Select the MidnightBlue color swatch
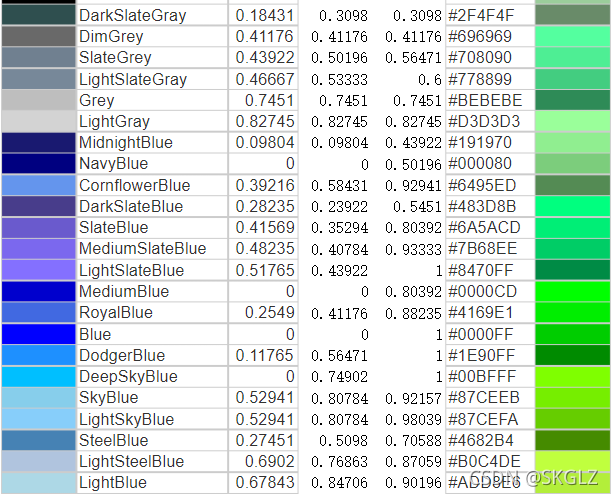Screen dimensions: 613x496 tap(39, 142)
